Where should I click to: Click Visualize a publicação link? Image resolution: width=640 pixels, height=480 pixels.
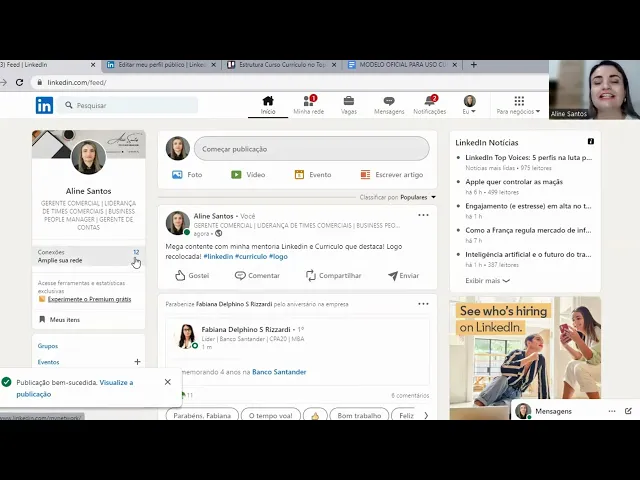coord(75,388)
